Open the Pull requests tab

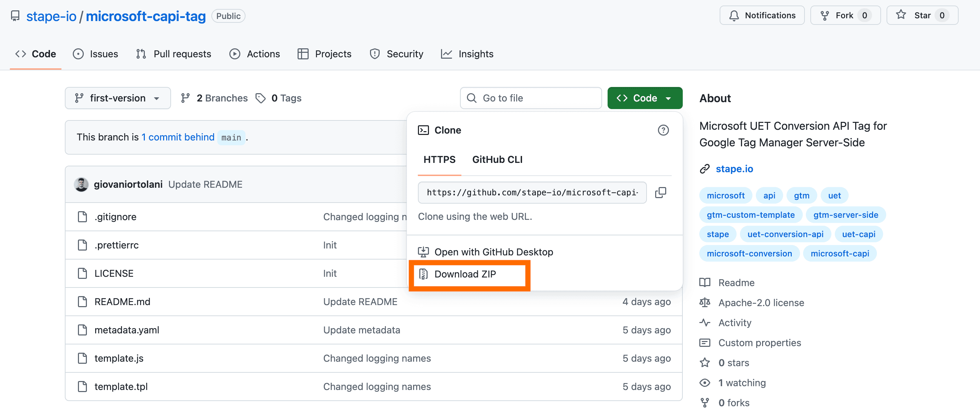click(173, 54)
